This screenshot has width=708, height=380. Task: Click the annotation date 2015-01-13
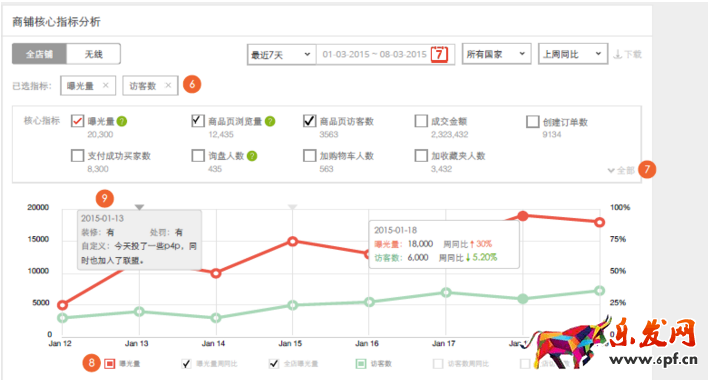pyautogui.click(x=102, y=218)
